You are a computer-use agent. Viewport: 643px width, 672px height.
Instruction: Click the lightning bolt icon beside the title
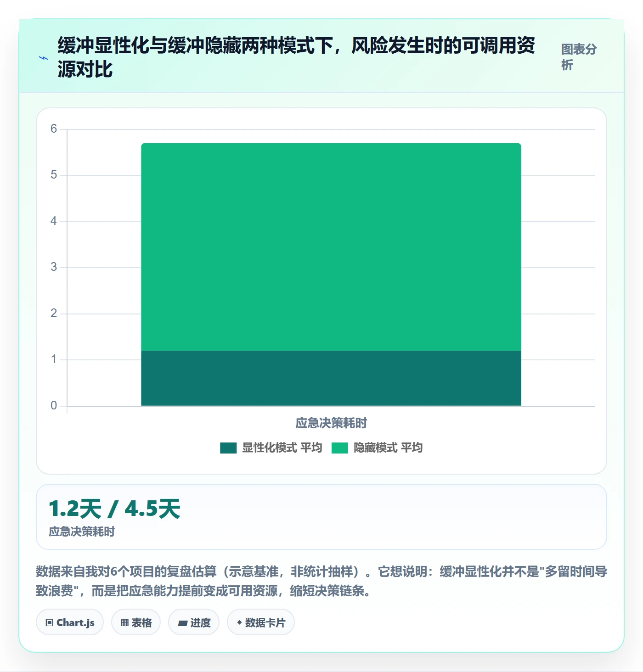(44, 58)
